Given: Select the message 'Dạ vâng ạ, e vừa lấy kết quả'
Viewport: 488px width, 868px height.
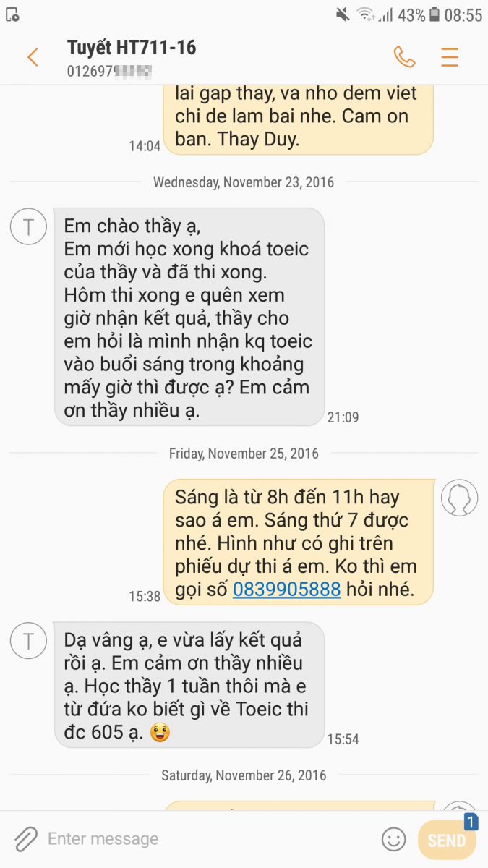Looking at the screenshot, I should point(189,685).
